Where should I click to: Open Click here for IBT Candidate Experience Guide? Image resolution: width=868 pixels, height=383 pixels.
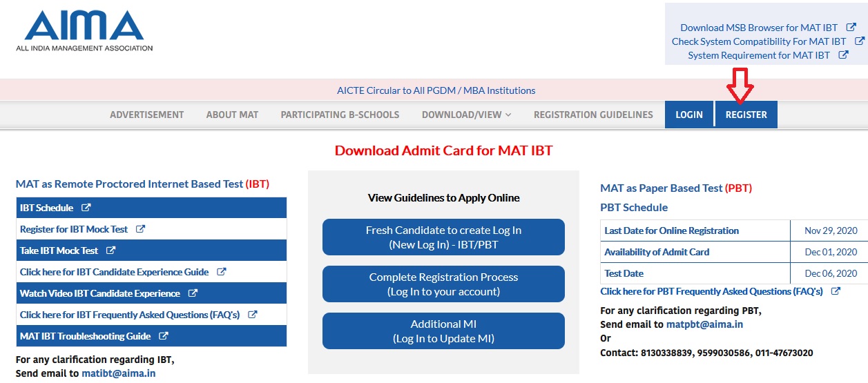pos(114,272)
